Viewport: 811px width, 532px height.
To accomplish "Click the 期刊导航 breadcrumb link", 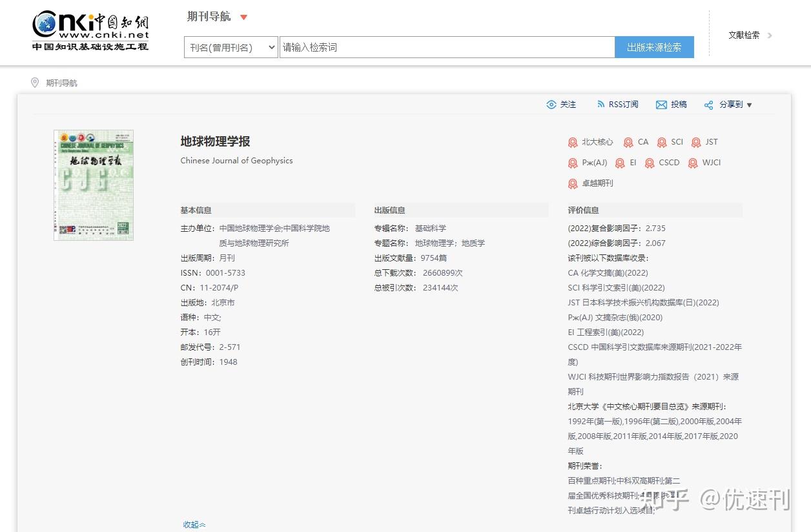I will point(61,83).
